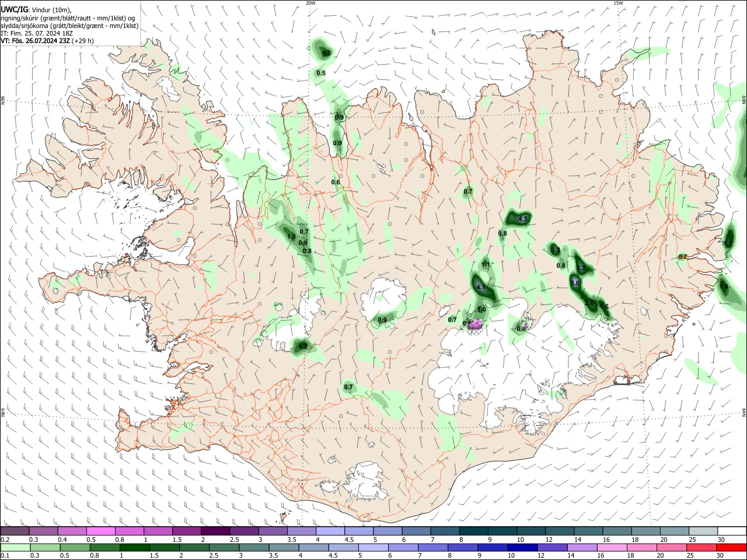Pick the dark purple 2 swatch in the snow legend
The height and width of the screenshot is (560, 747).
(x=215, y=531)
